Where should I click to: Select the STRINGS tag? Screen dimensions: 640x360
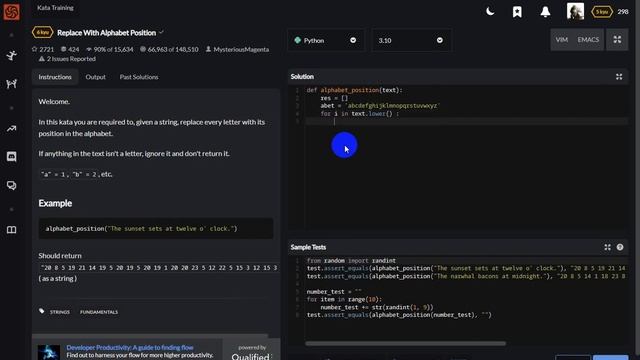point(60,312)
